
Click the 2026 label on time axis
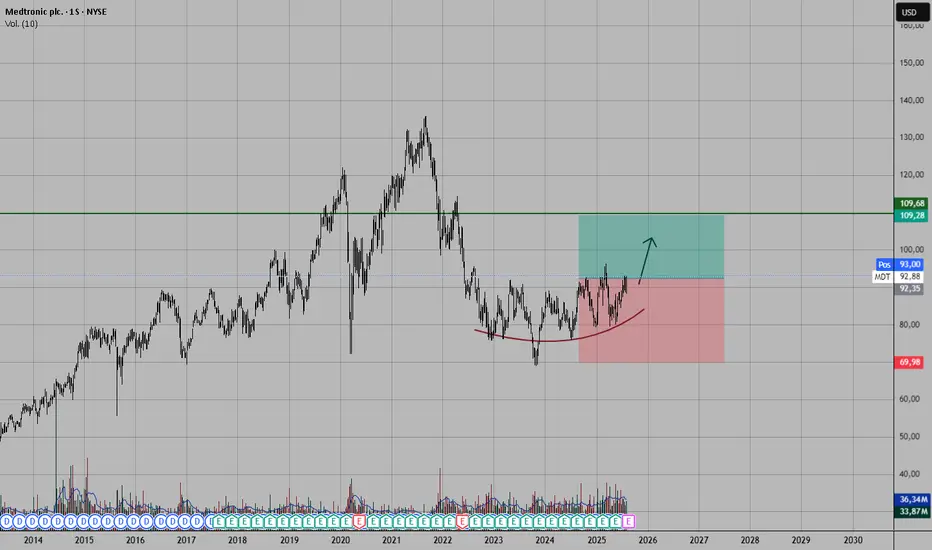(648, 540)
